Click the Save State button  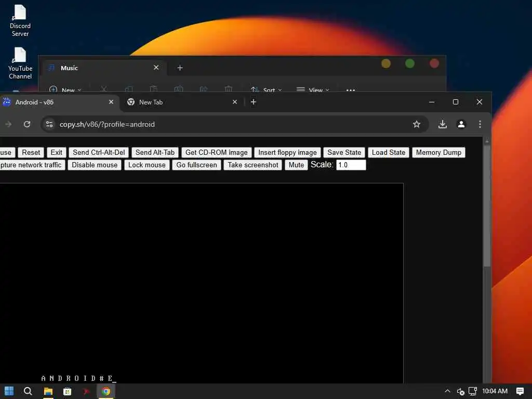point(344,152)
